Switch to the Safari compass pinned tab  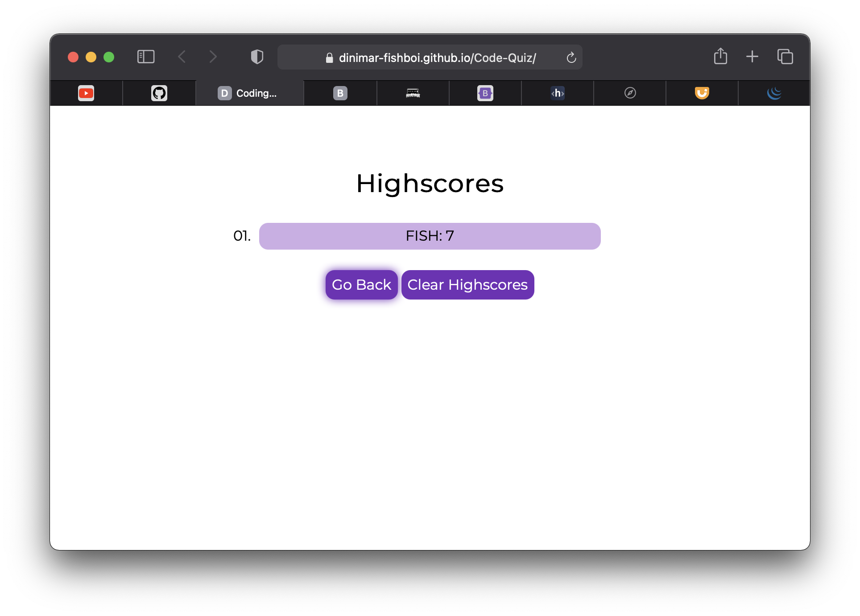click(629, 93)
